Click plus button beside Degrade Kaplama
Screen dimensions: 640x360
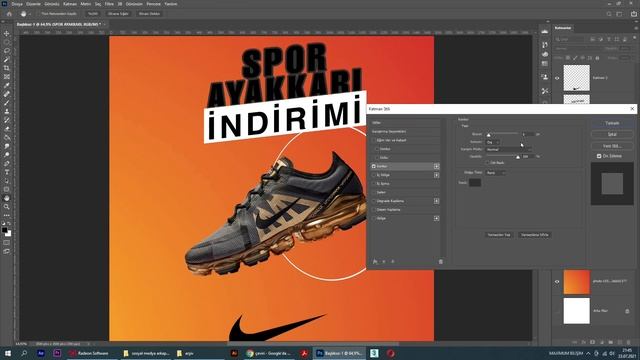pyautogui.click(x=436, y=201)
